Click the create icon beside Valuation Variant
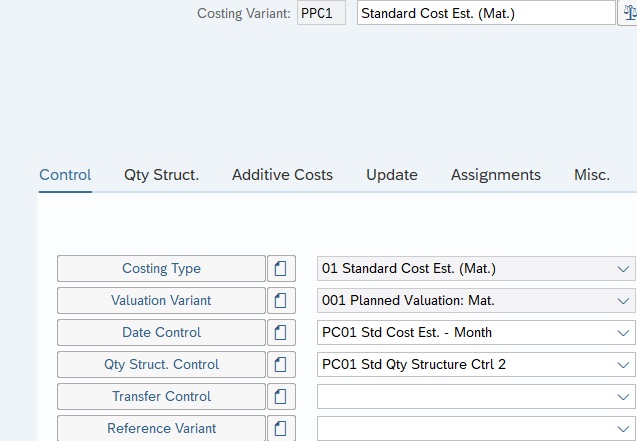Image resolution: width=637 pixels, height=441 pixels. (281, 301)
